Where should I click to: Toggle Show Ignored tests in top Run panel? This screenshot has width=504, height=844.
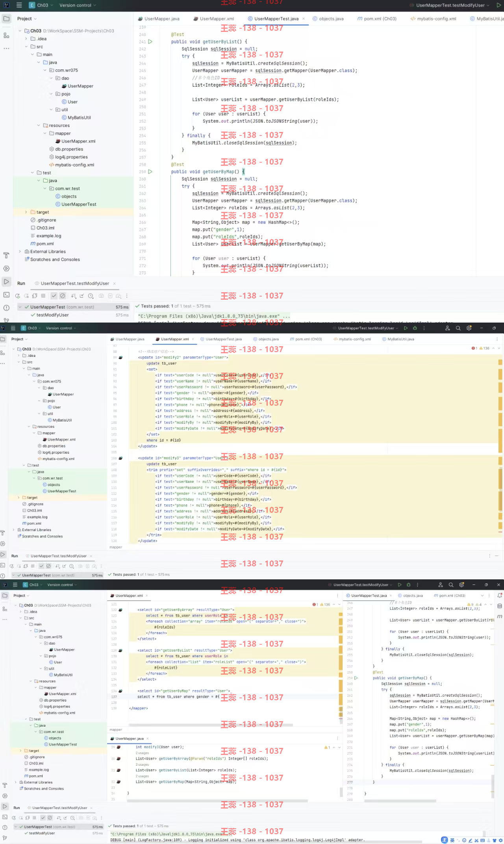coord(62,296)
